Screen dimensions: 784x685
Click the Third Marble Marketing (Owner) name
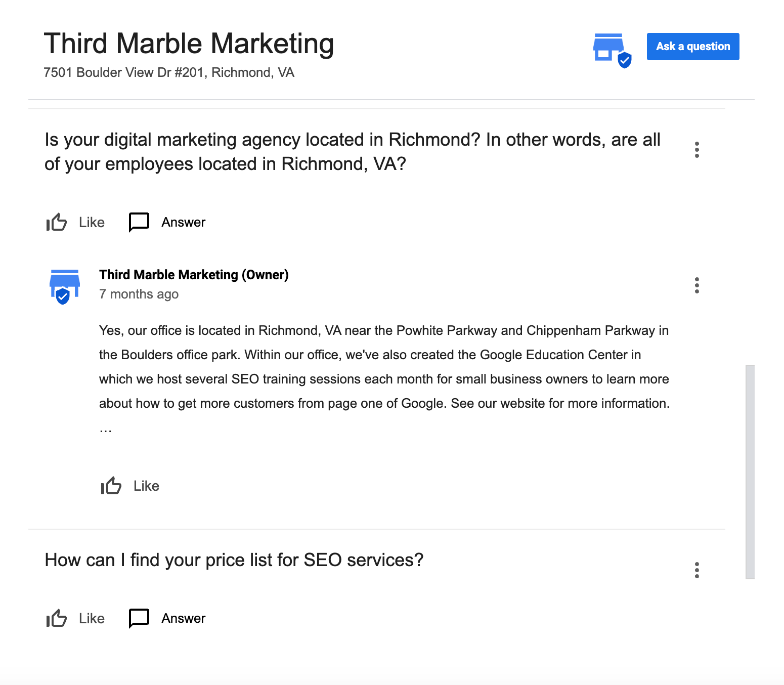click(x=194, y=275)
